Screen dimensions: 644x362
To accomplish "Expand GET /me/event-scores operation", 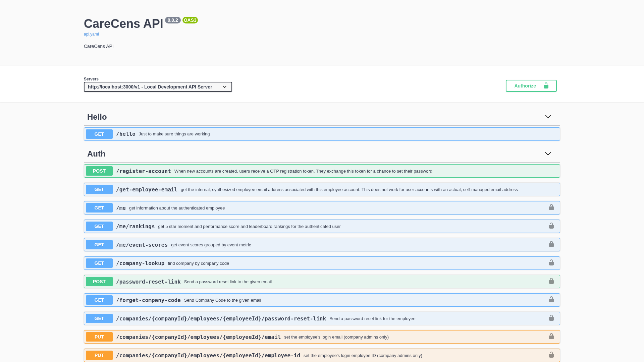I will (x=322, y=245).
